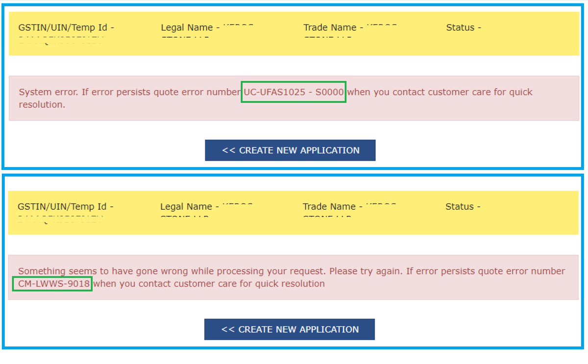The image size is (588, 364).
Task: Click Trade Name label in CM-LWWS-9018 panel
Action: pos(333,207)
